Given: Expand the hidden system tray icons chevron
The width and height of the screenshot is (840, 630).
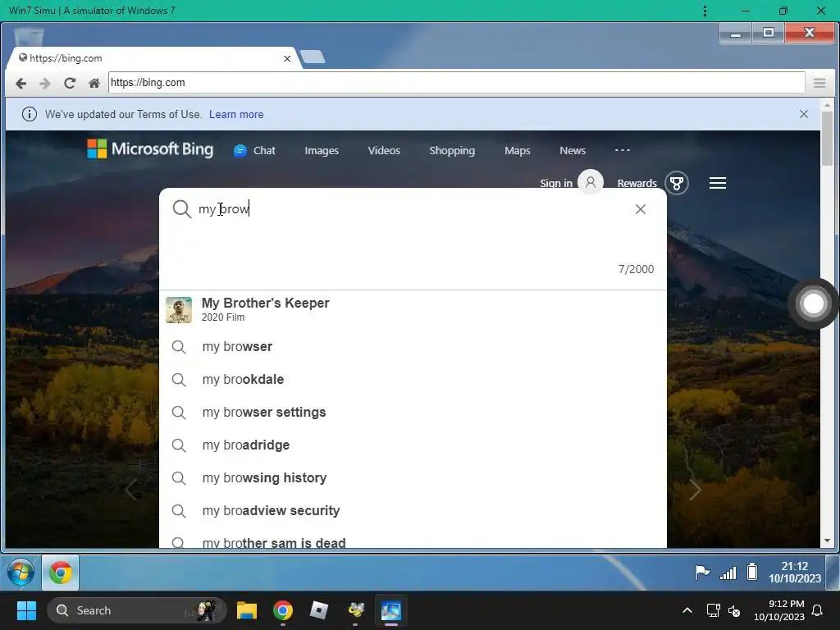Looking at the screenshot, I should point(687,610).
